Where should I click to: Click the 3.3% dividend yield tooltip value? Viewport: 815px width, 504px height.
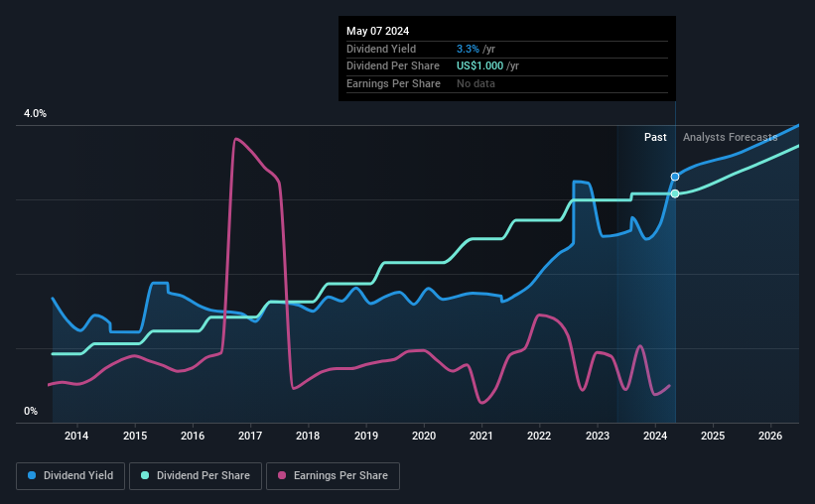(x=466, y=49)
